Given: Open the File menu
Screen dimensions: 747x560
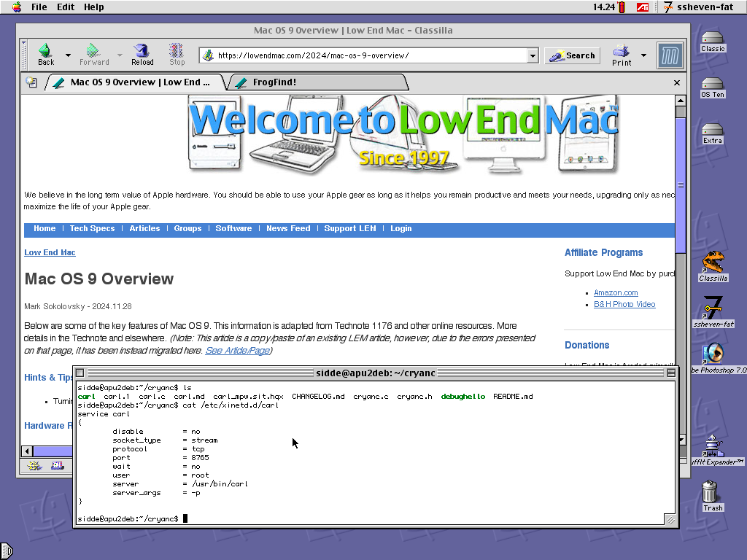Looking at the screenshot, I should (x=39, y=7).
